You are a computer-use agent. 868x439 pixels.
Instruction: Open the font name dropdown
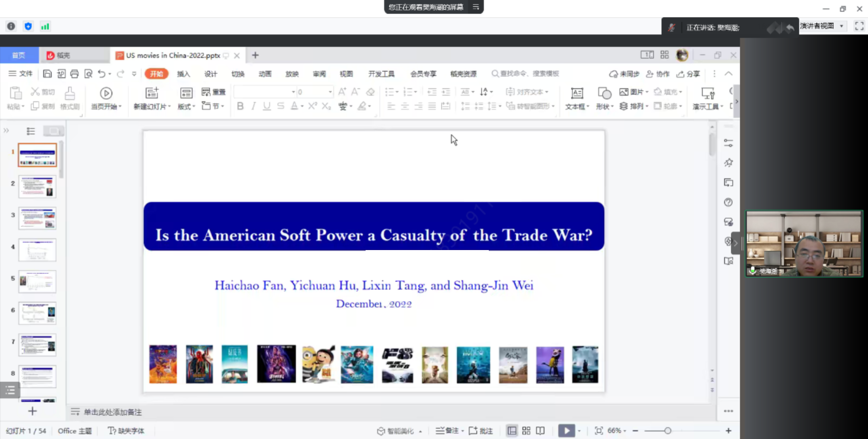293,92
